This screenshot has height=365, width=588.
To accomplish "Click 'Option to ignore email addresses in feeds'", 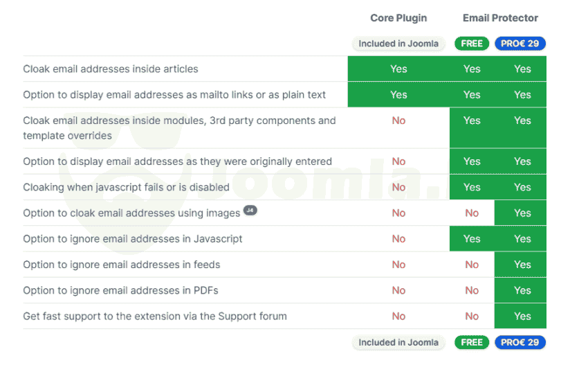I will [122, 265].
